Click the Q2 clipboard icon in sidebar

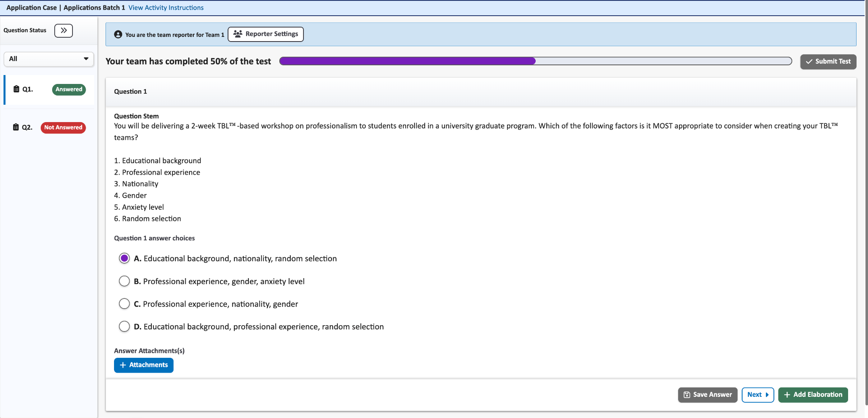click(16, 127)
